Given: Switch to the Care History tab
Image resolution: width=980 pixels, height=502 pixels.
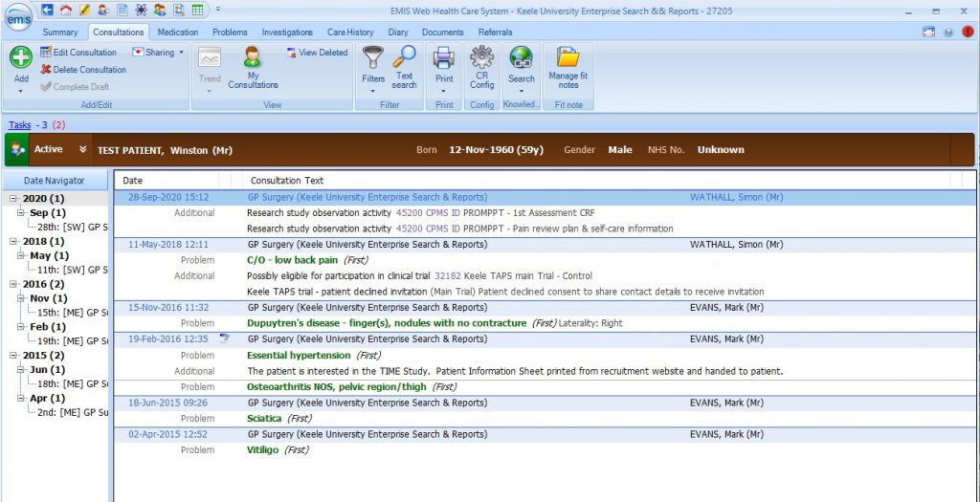Looking at the screenshot, I should [350, 33].
